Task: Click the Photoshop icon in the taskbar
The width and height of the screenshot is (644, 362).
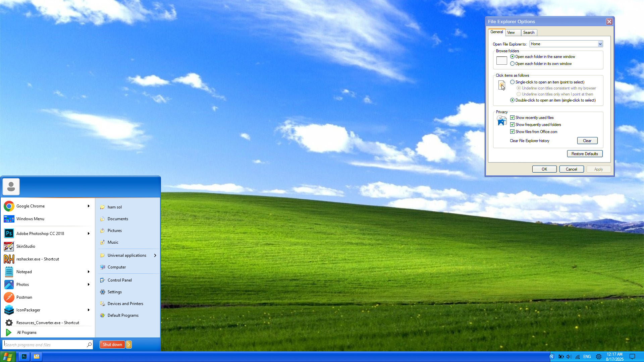Action: tap(24, 357)
